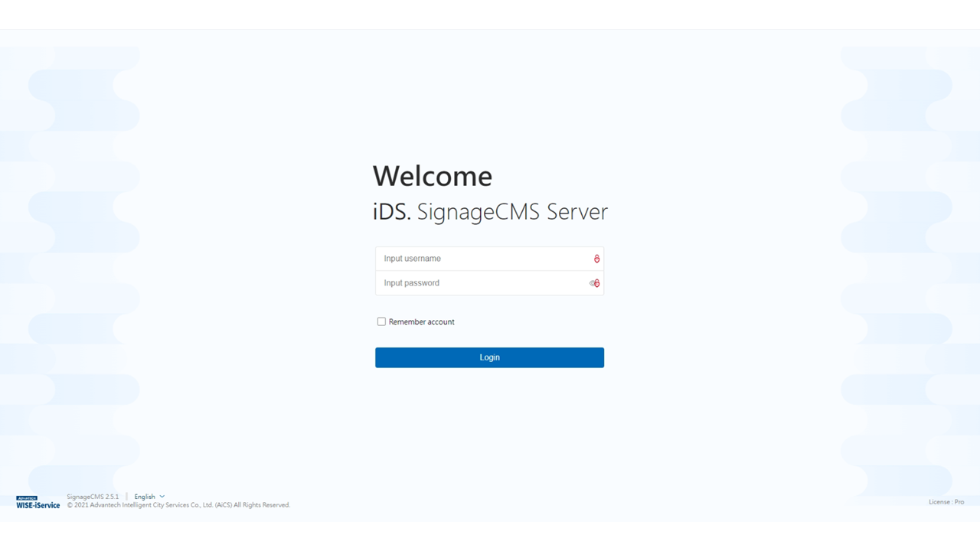This screenshot has height=551, width=980.
Task: Click the chevron arrow beside English
Action: coord(162,497)
